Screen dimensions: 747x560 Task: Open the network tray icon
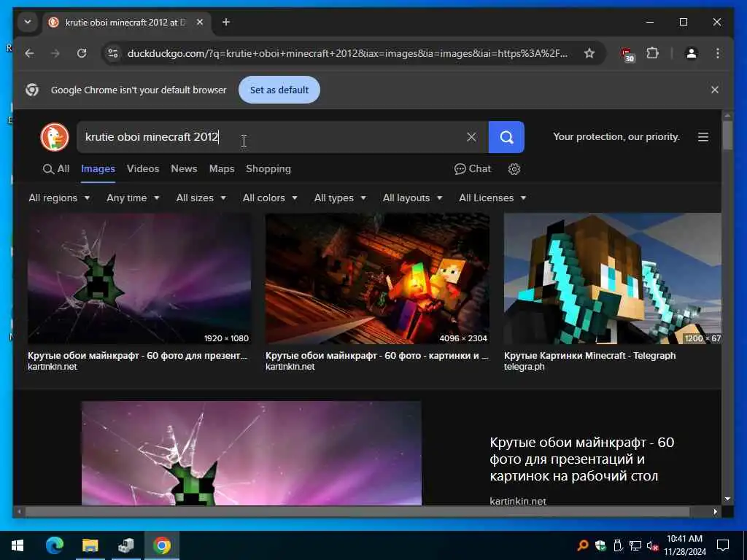635,545
